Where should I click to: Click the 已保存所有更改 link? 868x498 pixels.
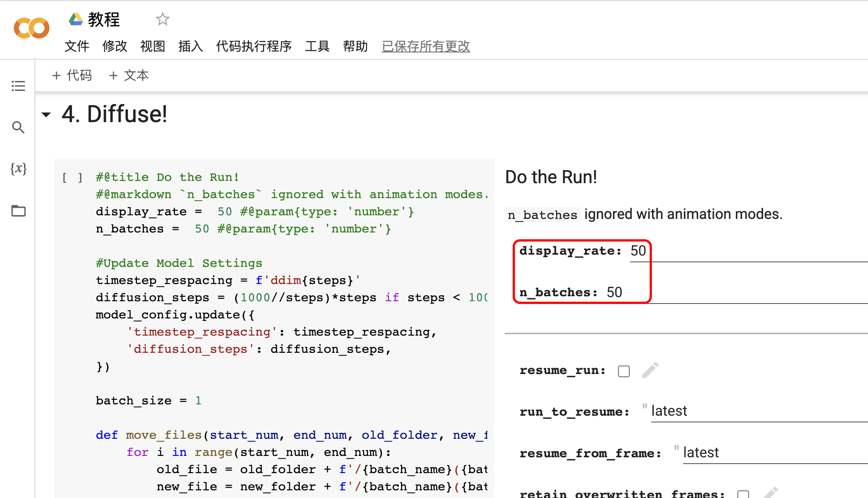pyautogui.click(x=425, y=46)
